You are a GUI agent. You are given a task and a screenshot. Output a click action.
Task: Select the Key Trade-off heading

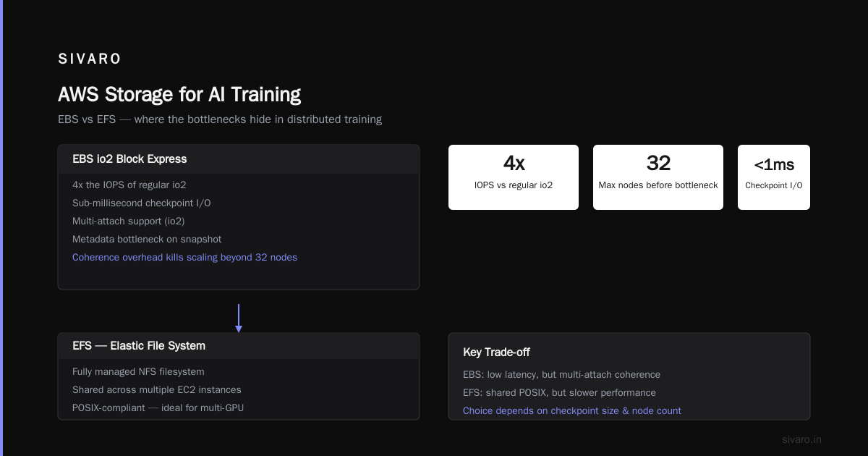[496, 352]
